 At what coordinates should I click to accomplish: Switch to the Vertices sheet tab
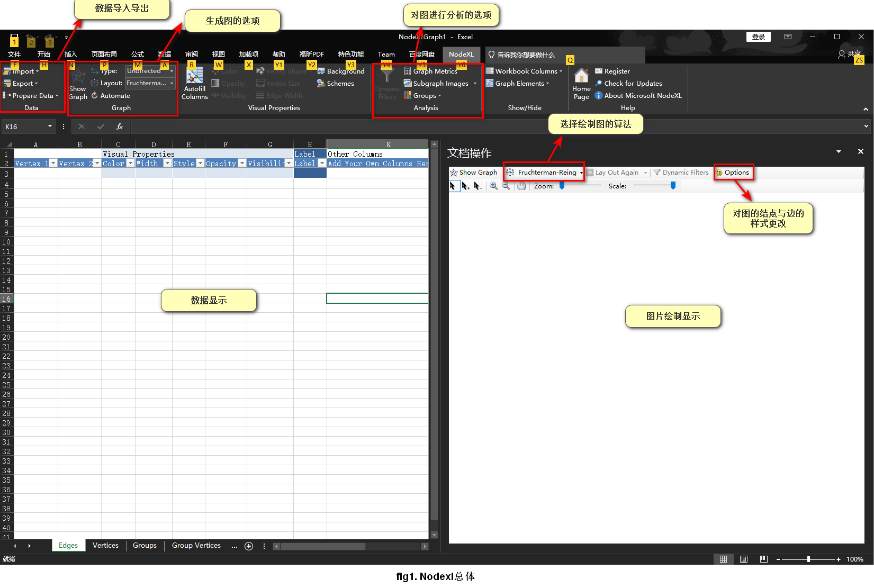pyautogui.click(x=106, y=546)
